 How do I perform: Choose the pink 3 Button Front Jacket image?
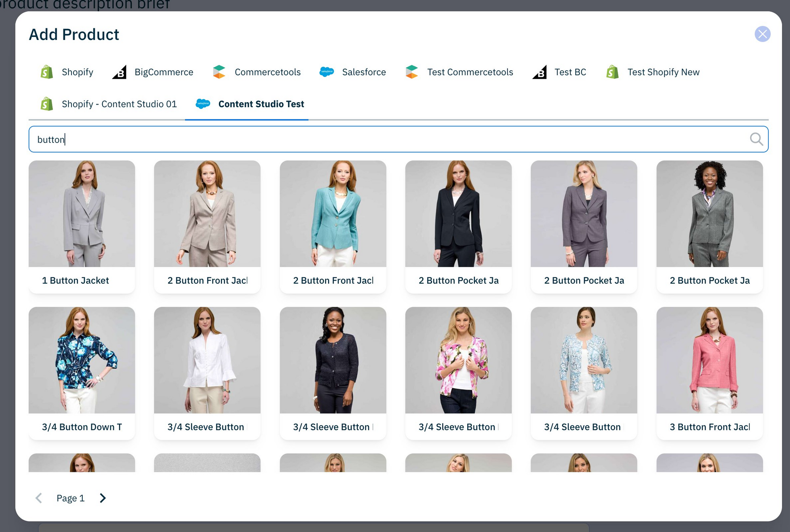point(710,360)
